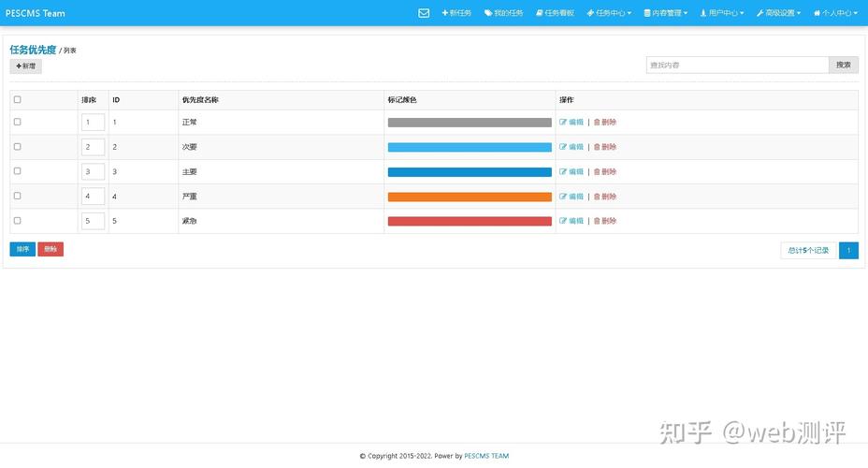The width and height of the screenshot is (868, 468).
Task: Click the 排序 column header
Action: tap(89, 100)
